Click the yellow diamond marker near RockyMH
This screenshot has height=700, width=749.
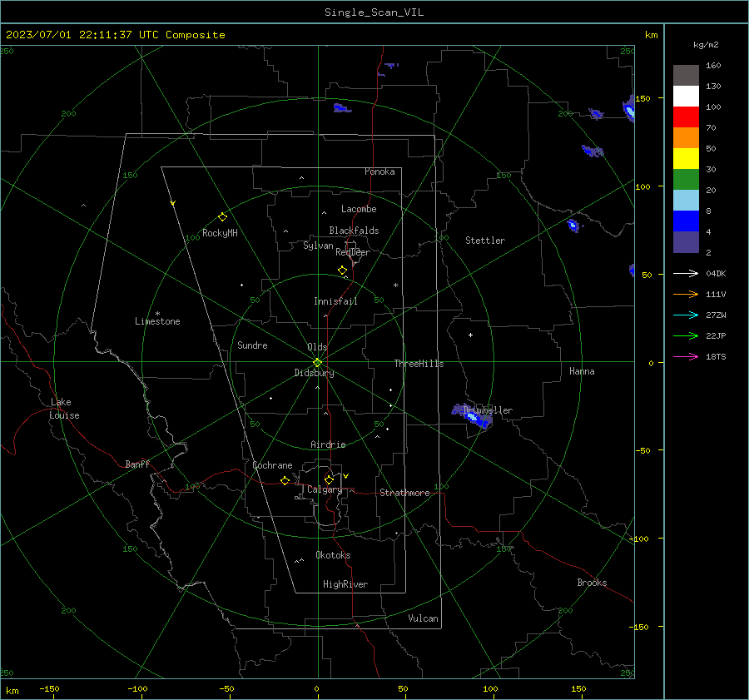(x=222, y=217)
